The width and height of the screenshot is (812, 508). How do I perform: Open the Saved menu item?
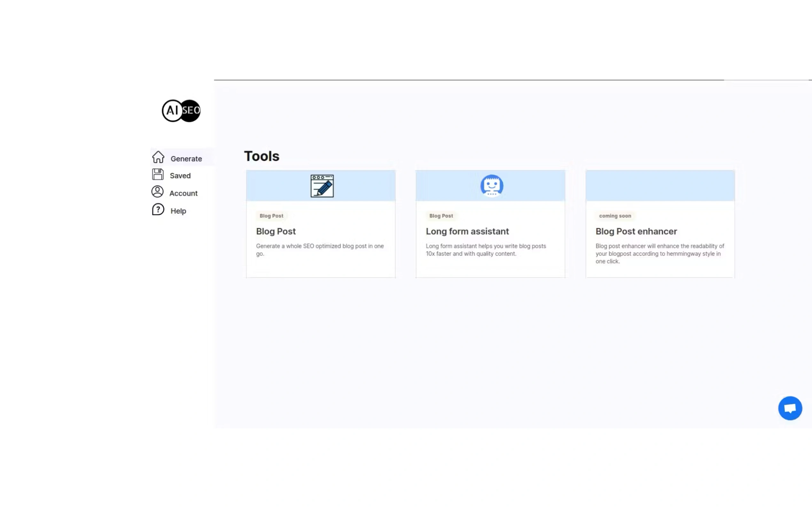coord(180,176)
